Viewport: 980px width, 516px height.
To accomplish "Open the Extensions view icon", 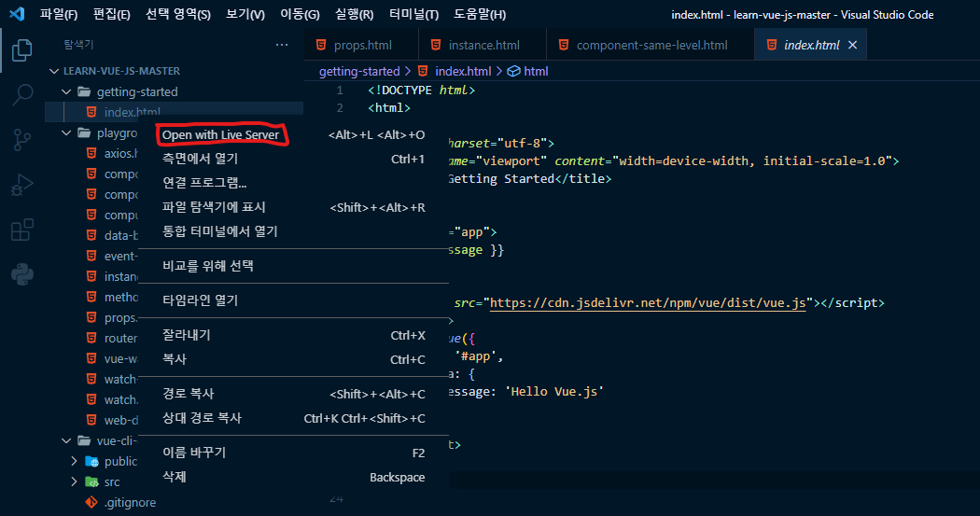I will [x=22, y=230].
